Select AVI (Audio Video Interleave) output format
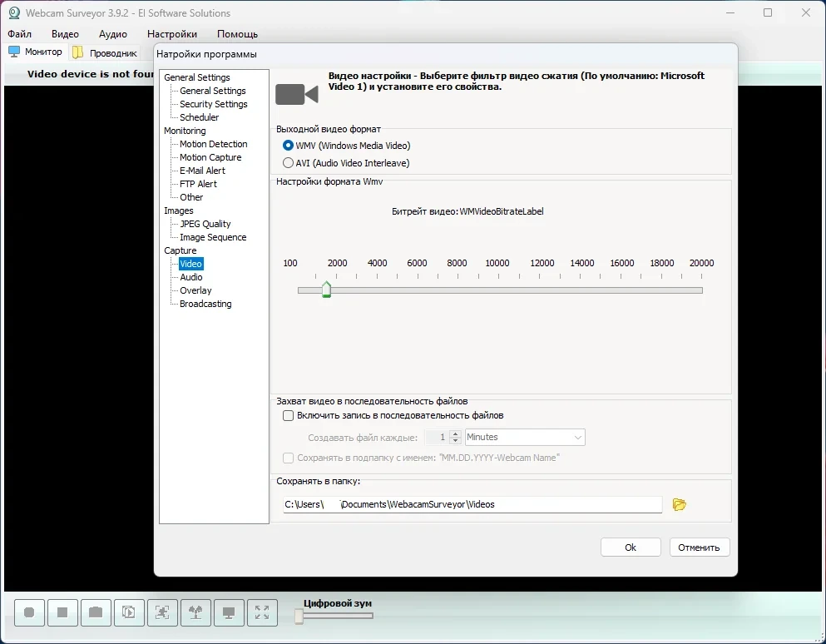 (x=346, y=163)
